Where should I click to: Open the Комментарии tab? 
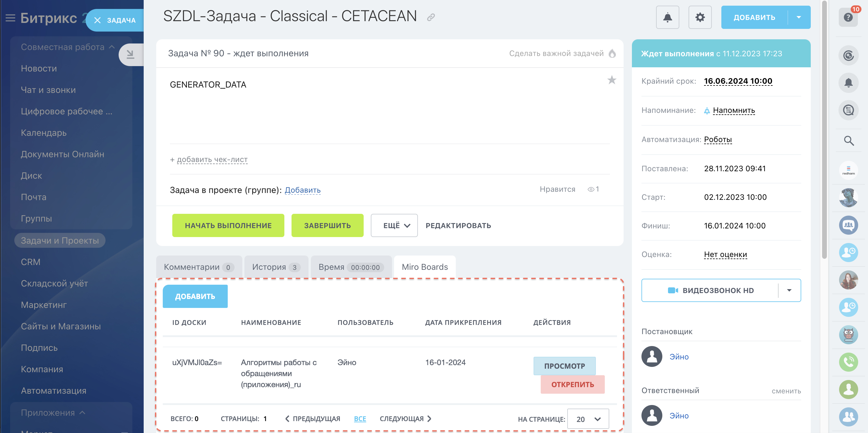(198, 267)
